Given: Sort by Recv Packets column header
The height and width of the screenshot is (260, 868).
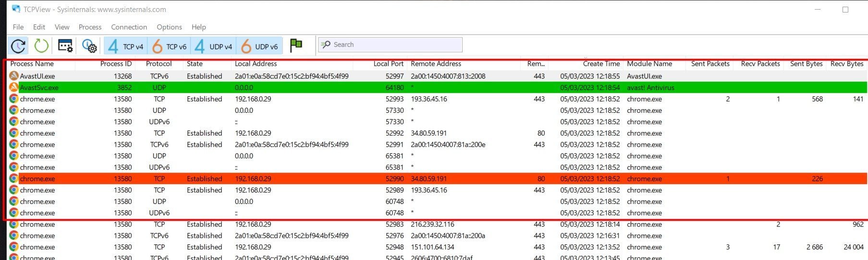Looking at the screenshot, I should (x=760, y=64).
